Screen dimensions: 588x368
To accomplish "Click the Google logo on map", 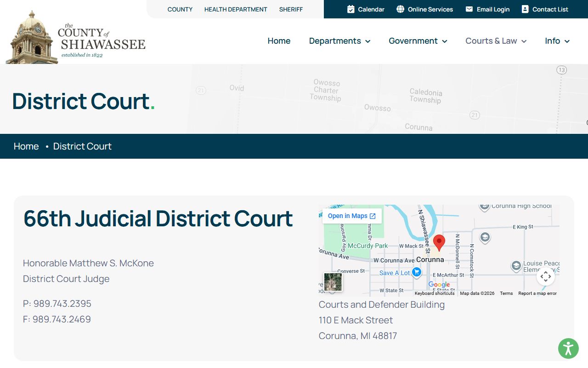I will click(x=439, y=285).
